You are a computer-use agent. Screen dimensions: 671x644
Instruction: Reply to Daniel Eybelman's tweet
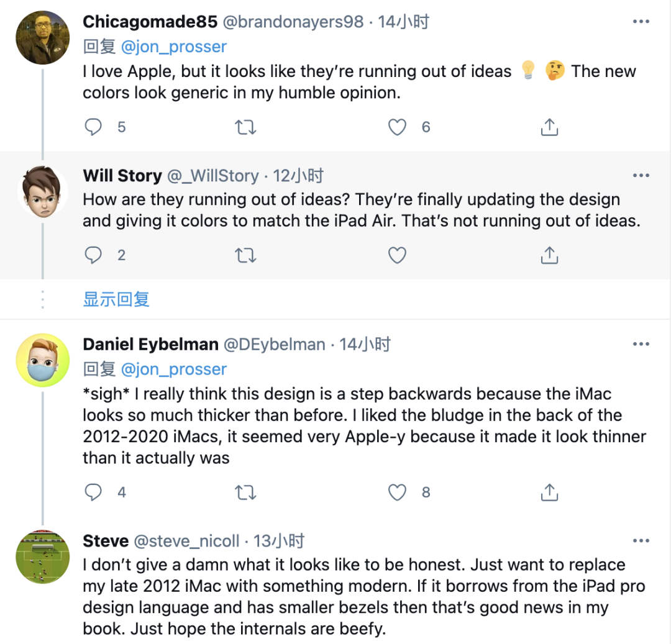coord(93,492)
